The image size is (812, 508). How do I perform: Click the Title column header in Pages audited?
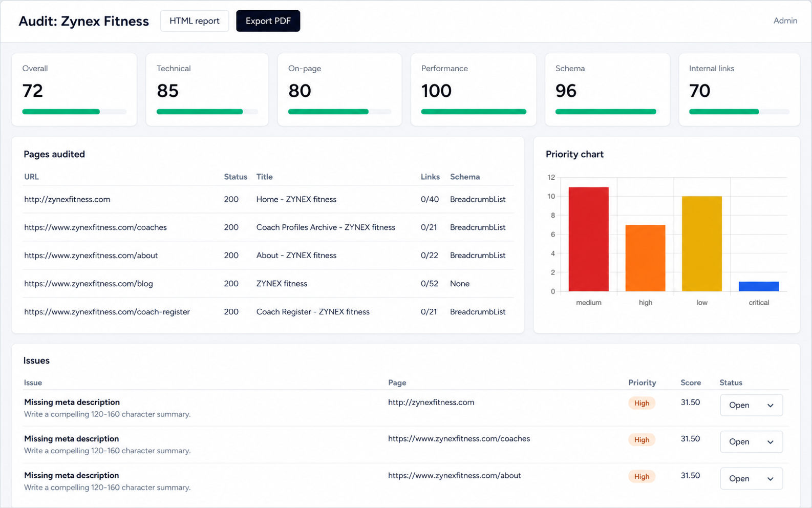pyautogui.click(x=264, y=177)
